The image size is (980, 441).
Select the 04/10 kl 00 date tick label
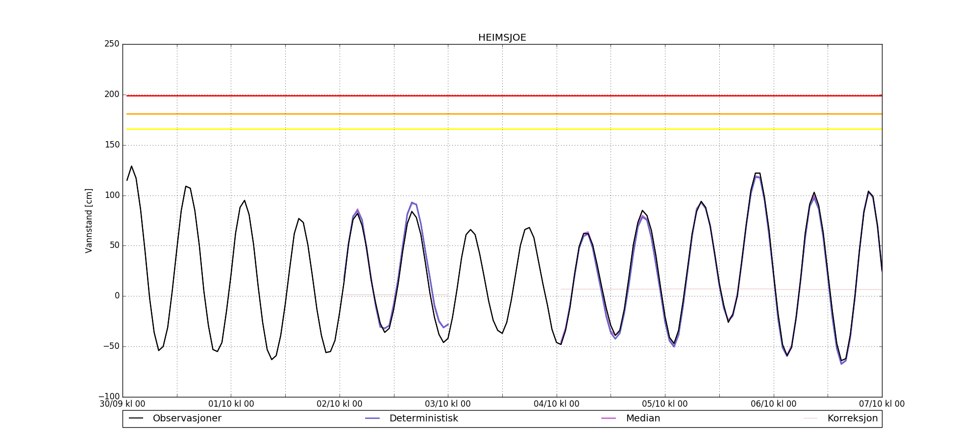(x=556, y=404)
